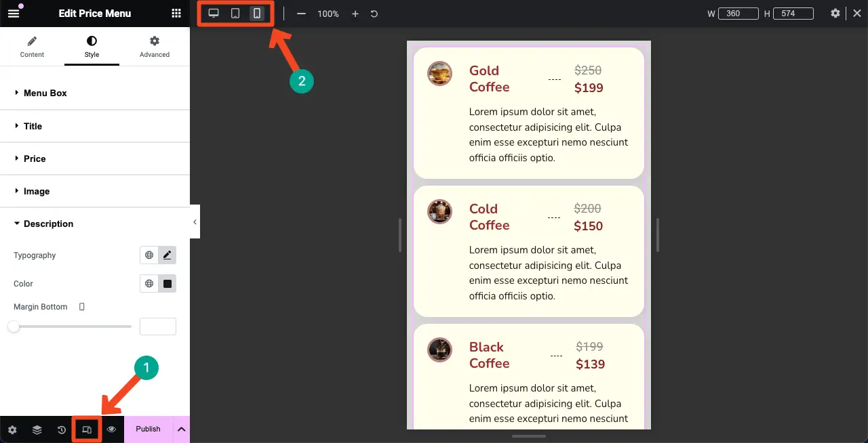Select the Style tab
Image resolution: width=868 pixels, height=443 pixels.
[x=92, y=47]
